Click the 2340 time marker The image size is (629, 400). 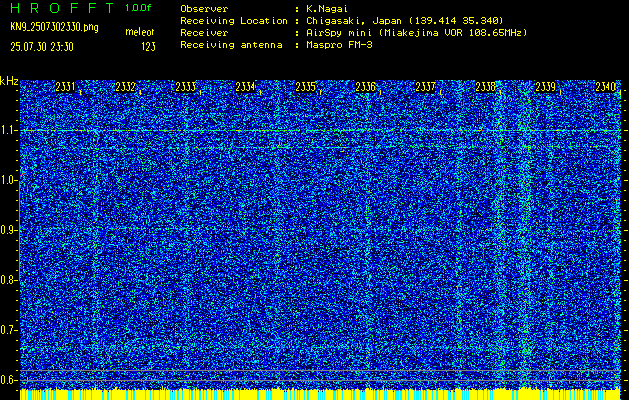[606, 86]
